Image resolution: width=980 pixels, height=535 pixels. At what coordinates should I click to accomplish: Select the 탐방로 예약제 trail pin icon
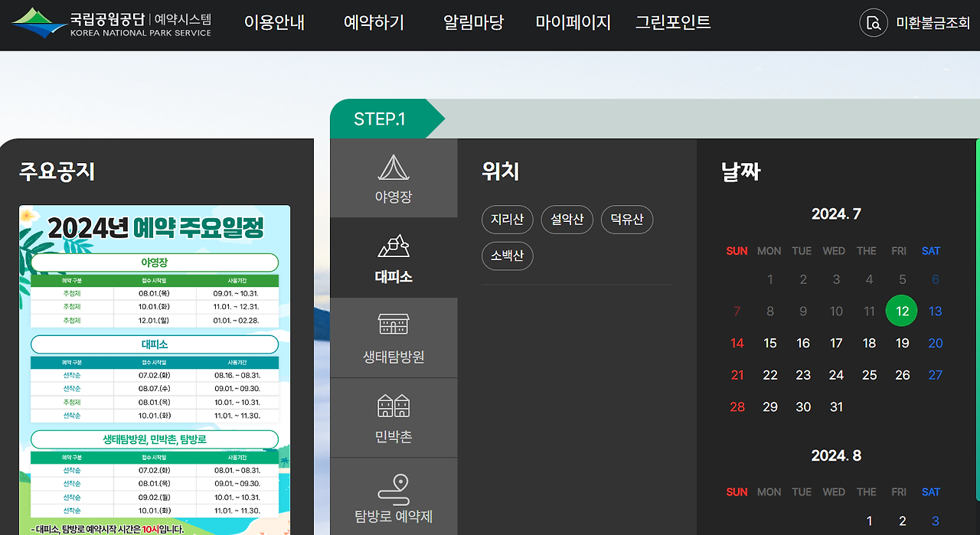[x=394, y=487]
